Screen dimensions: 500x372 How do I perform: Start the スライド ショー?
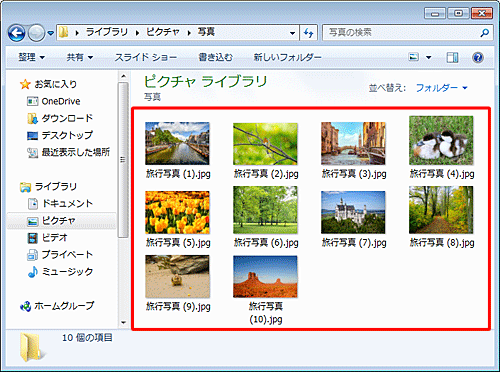point(146,57)
